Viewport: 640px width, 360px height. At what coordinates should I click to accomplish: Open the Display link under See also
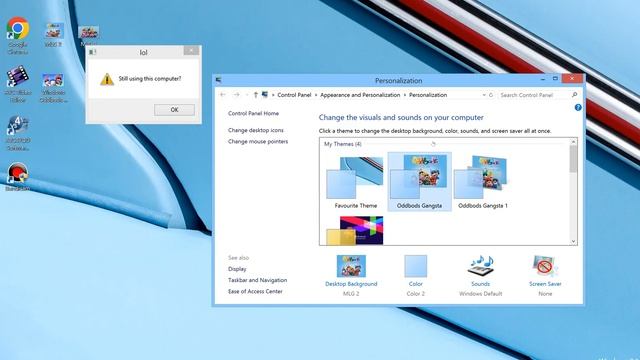(x=237, y=269)
